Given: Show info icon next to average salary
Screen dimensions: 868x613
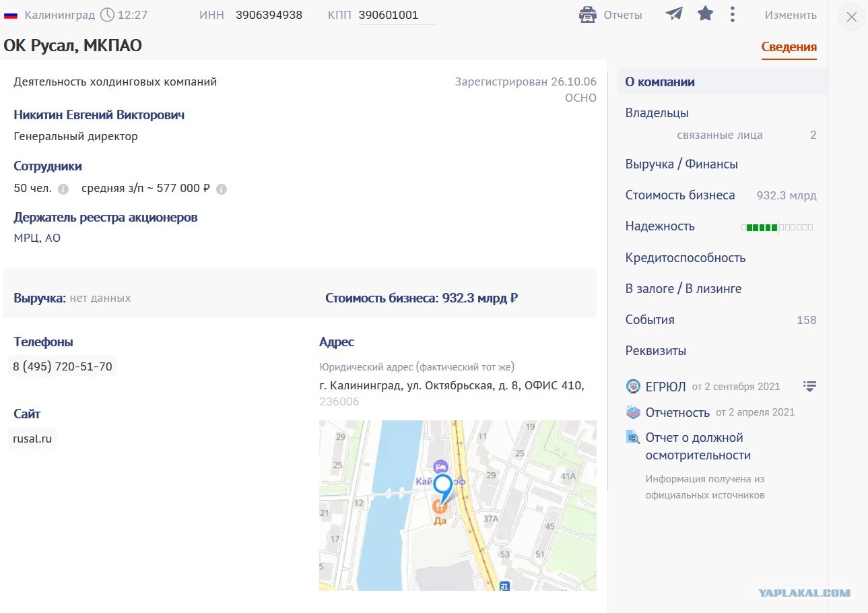Looking at the screenshot, I should (222, 189).
